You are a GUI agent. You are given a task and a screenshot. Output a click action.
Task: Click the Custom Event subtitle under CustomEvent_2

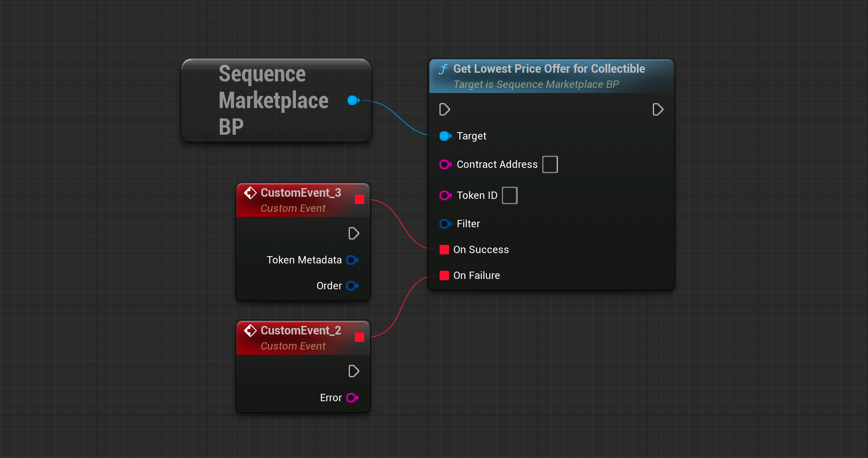click(293, 346)
